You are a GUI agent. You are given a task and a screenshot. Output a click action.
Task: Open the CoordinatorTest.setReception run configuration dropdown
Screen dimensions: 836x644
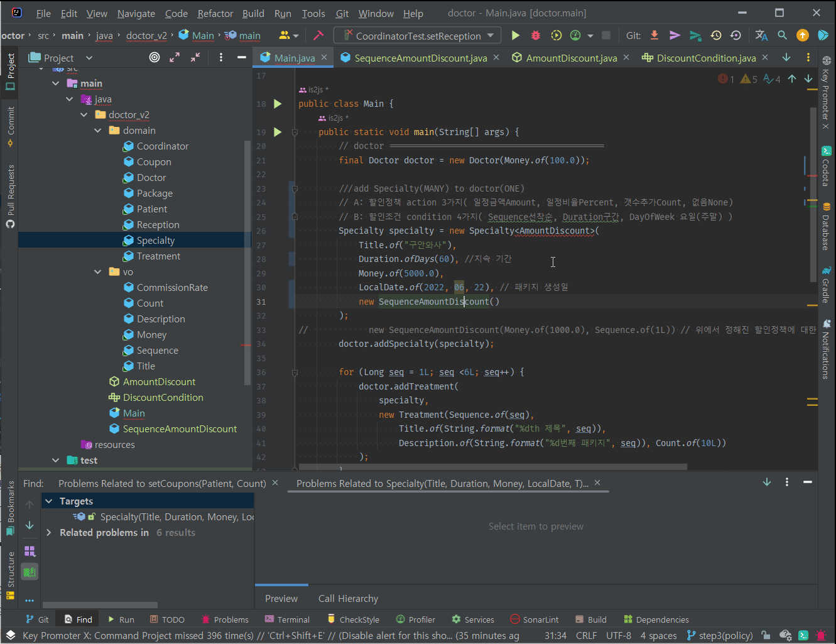click(418, 36)
